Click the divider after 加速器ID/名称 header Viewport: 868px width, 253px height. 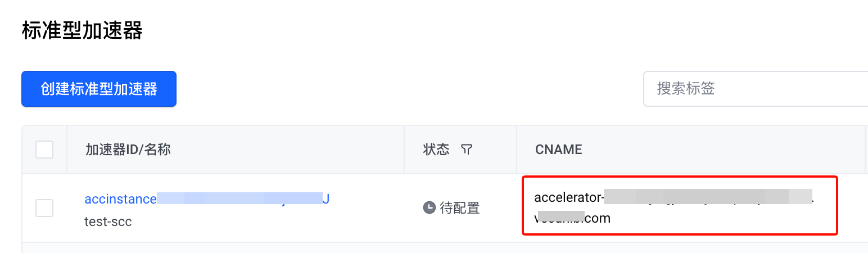tap(404, 150)
